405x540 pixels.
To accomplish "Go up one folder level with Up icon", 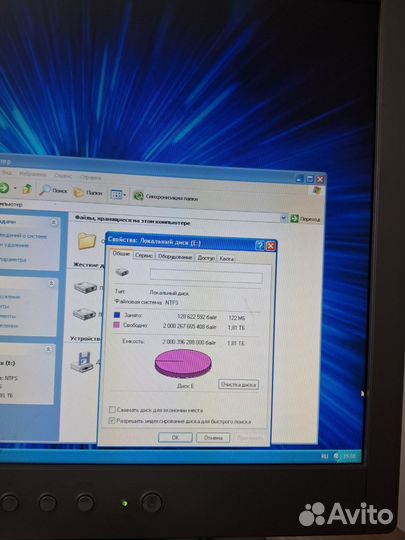I will click(x=27, y=189).
